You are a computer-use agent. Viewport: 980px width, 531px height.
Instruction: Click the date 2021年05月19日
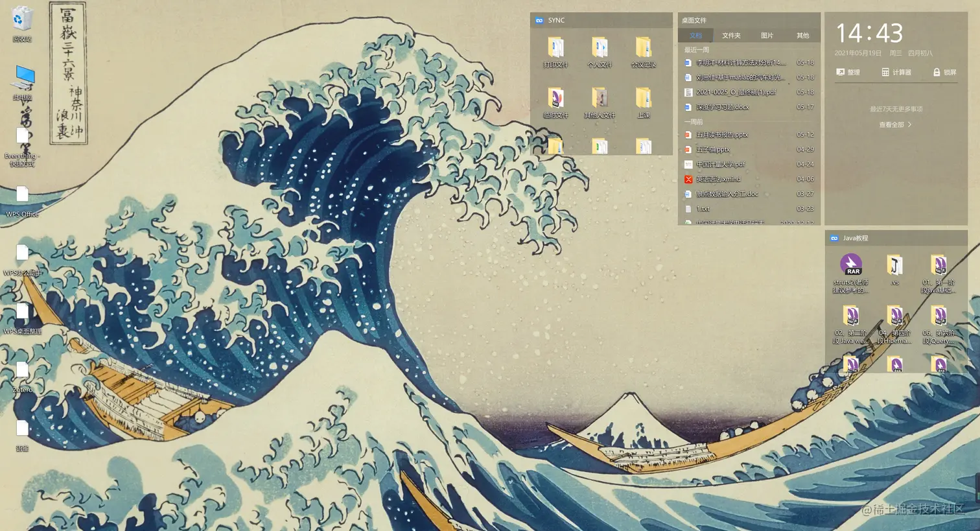[x=858, y=53]
